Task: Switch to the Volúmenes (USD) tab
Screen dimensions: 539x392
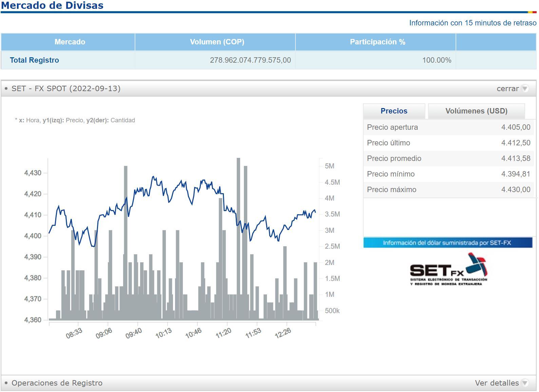Action: click(x=476, y=111)
